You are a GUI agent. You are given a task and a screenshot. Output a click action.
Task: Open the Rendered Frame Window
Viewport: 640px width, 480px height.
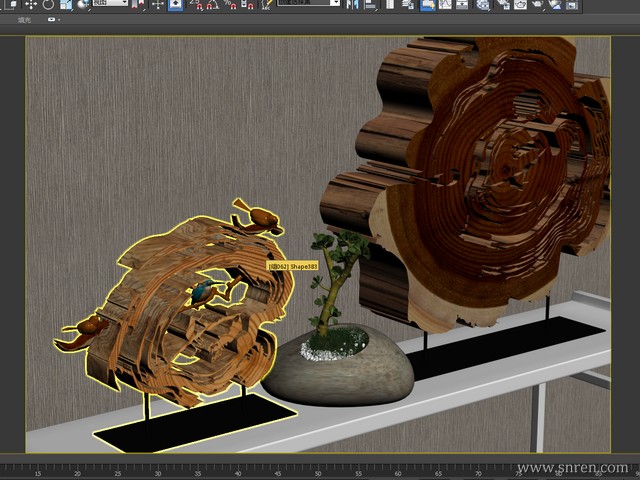coord(520,4)
